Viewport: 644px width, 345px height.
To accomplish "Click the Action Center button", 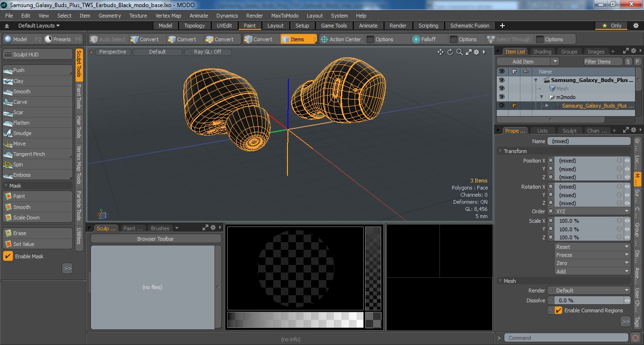I will point(341,39).
